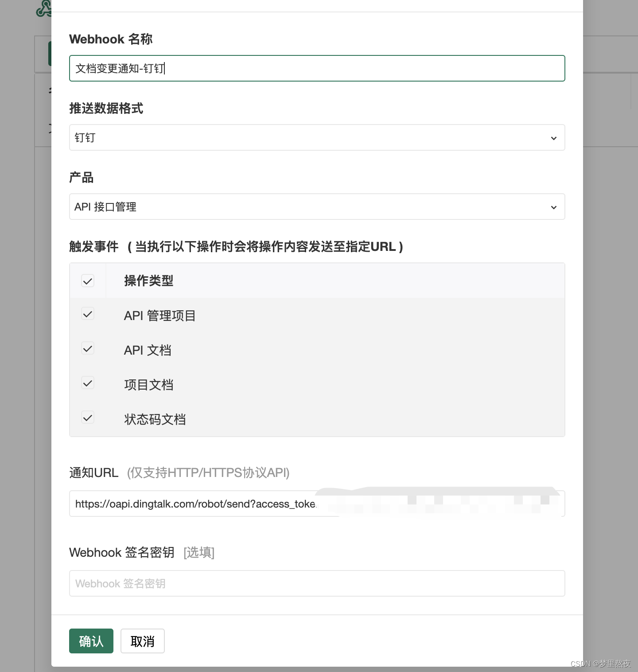Click the 通知URL input field
The image size is (638, 672).
[317, 504]
